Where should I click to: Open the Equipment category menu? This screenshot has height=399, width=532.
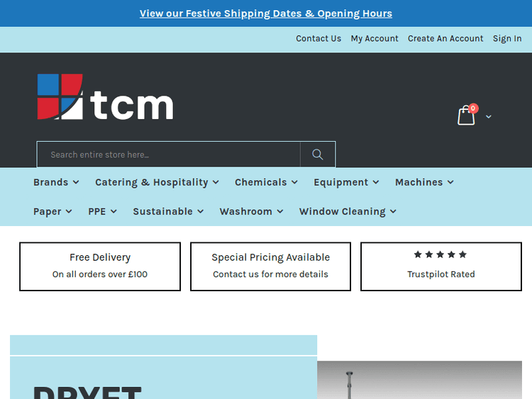coord(346,182)
